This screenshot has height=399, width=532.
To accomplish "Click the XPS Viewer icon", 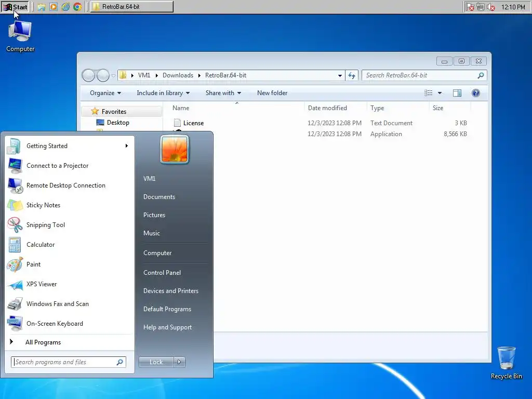I will [15, 284].
